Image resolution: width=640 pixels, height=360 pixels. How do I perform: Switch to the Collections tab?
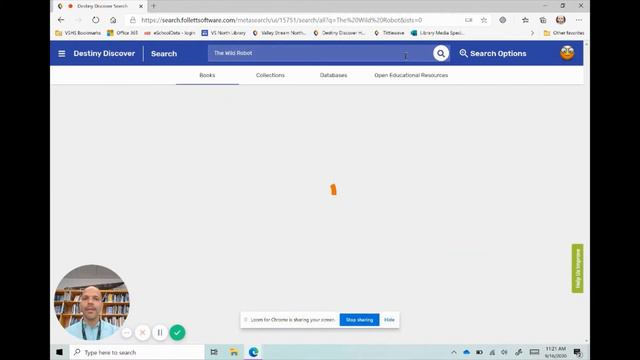tap(270, 75)
